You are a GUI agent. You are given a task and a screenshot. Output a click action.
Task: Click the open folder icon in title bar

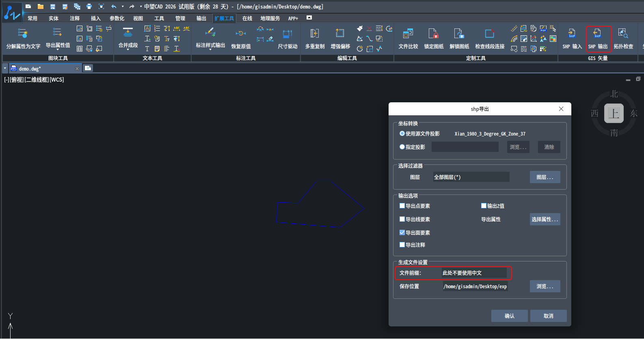click(x=40, y=6)
